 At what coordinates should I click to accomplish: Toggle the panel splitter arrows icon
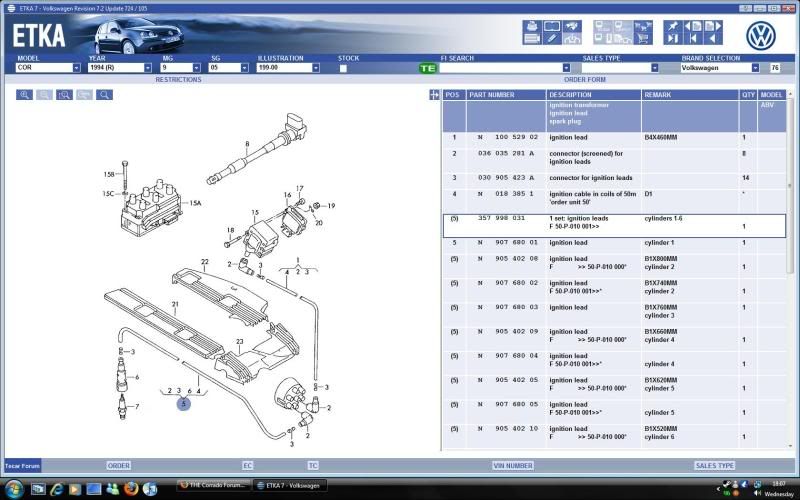(434, 95)
